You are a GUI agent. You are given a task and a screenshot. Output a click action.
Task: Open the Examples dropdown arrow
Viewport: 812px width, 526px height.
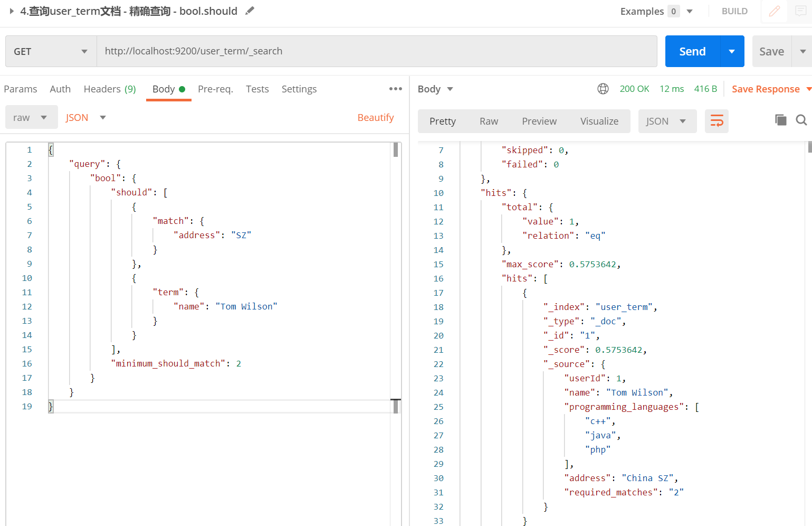click(689, 11)
